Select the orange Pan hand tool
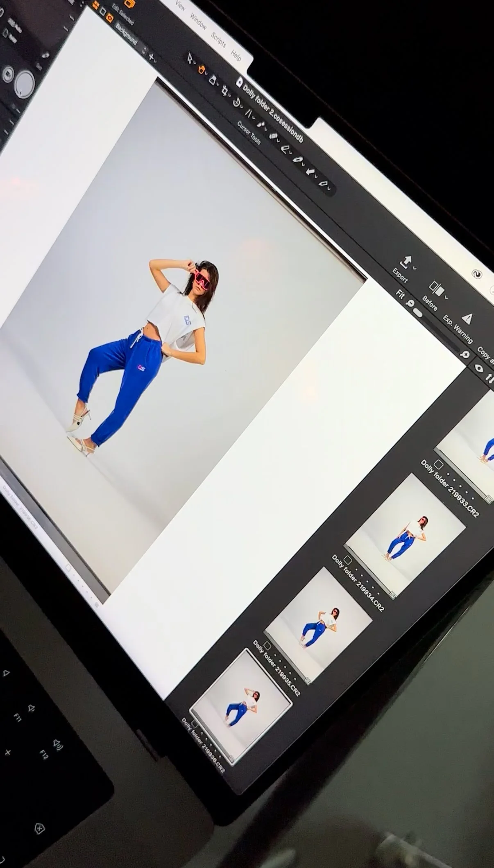This screenshot has height=868, width=494. point(202,68)
